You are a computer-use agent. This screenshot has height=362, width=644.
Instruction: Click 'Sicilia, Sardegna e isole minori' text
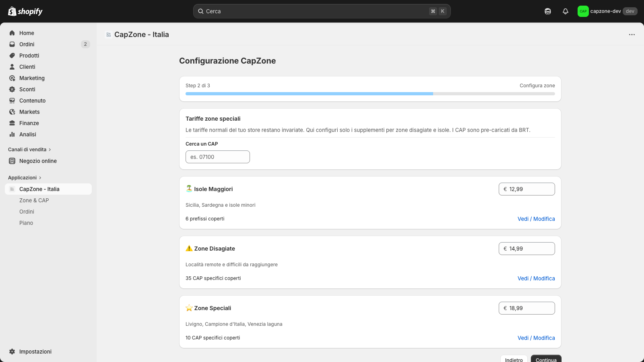221,205
